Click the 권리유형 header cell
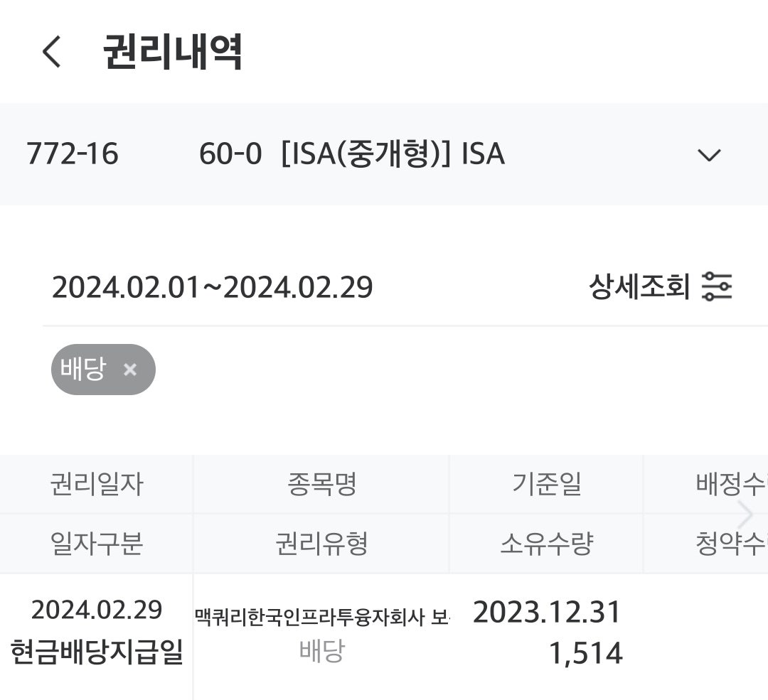Image resolution: width=768 pixels, height=700 pixels. pyautogui.click(x=321, y=544)
